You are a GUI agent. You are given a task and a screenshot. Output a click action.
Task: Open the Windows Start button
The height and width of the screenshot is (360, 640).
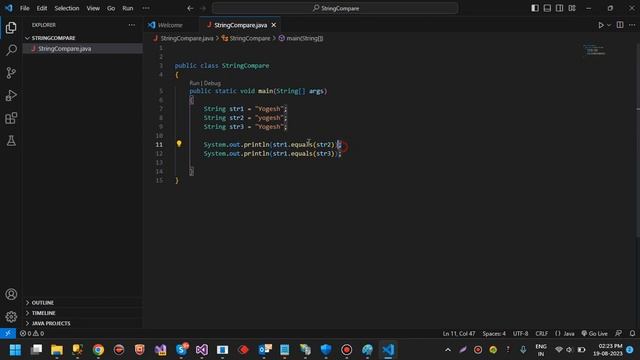[x=15, y=350]
